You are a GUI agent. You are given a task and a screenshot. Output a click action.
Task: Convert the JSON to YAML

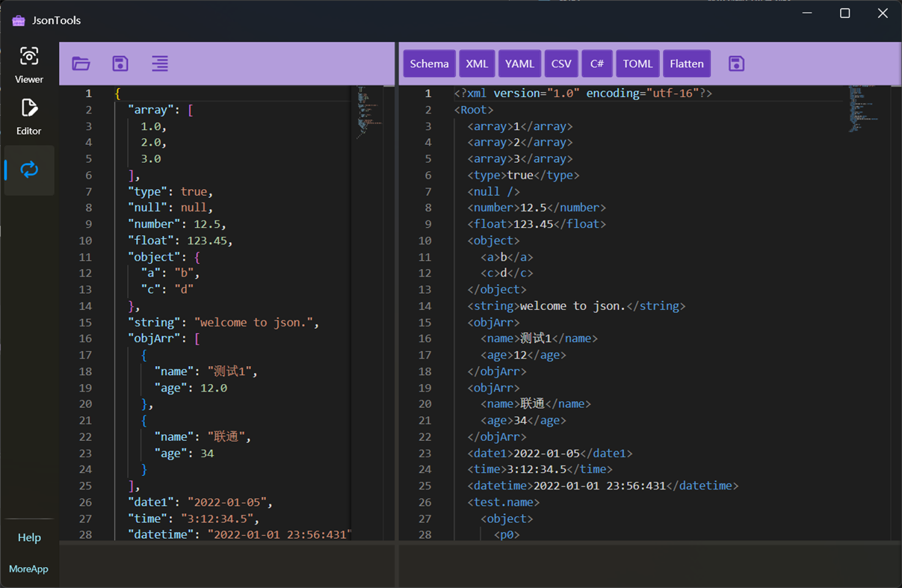(519, 64)
